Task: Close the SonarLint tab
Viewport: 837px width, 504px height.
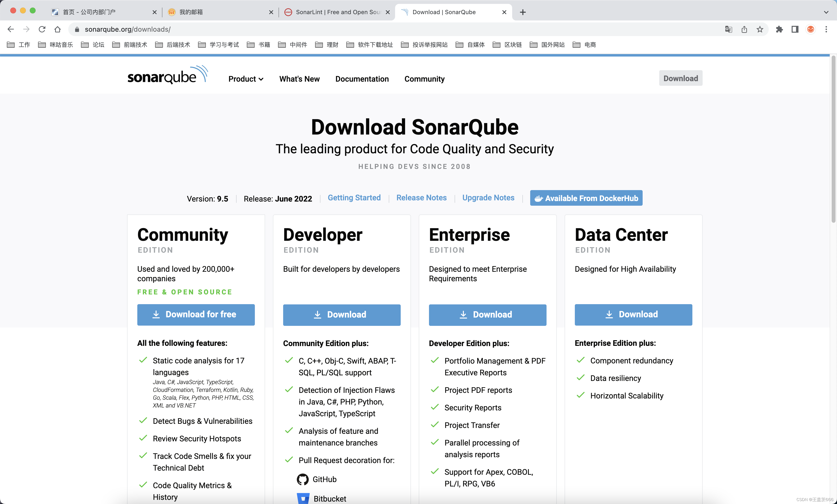Action: point(388,12)
